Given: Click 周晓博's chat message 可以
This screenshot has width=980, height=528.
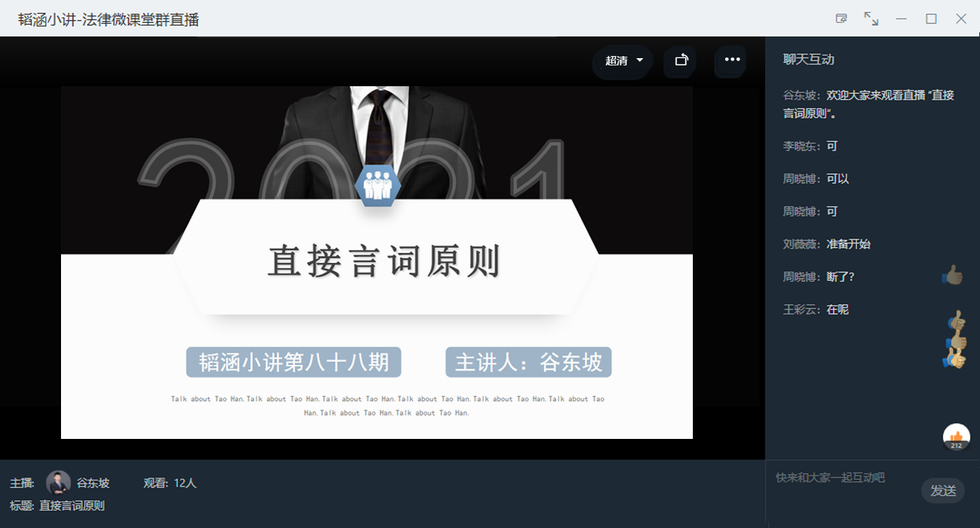Looking at the screenshot, I should point(816,179).
